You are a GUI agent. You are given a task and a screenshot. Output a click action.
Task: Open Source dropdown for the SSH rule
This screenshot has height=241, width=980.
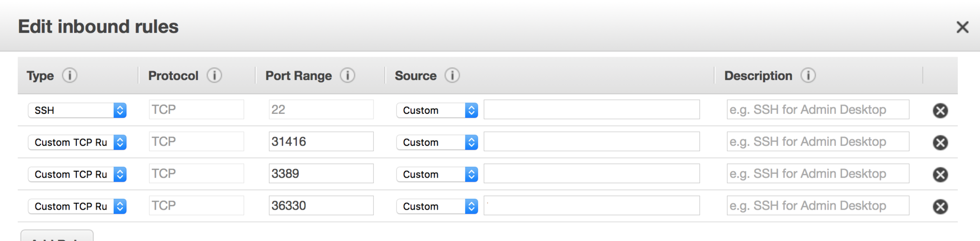[437, 110]
